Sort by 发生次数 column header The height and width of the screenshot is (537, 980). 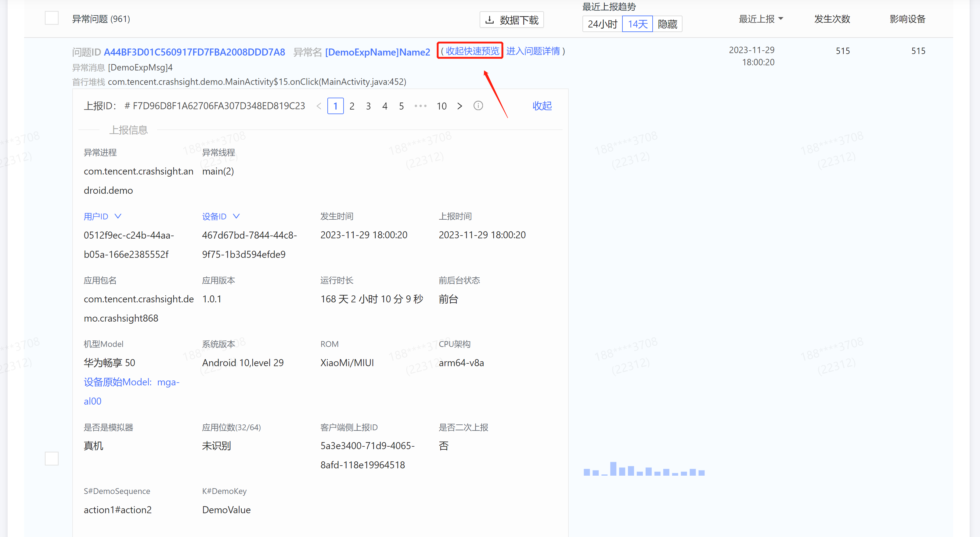click(x=832, y=19)
